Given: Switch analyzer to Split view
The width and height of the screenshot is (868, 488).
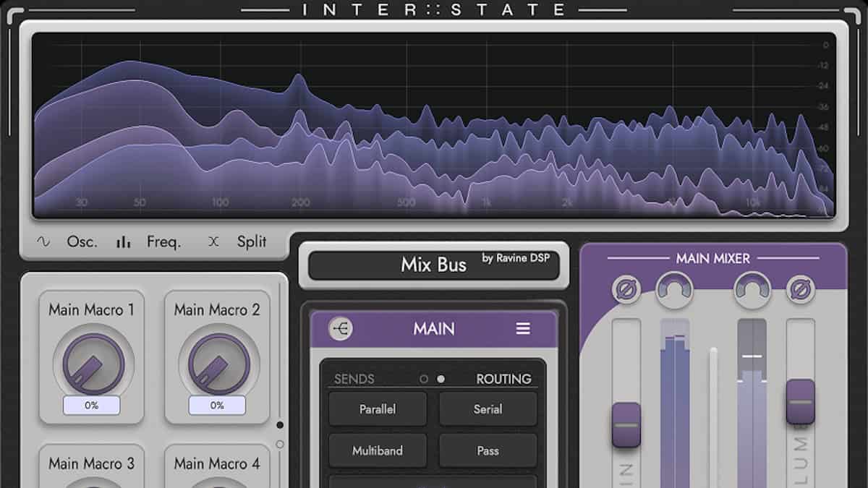Looking at the screenshot, I should coord(252,242).
